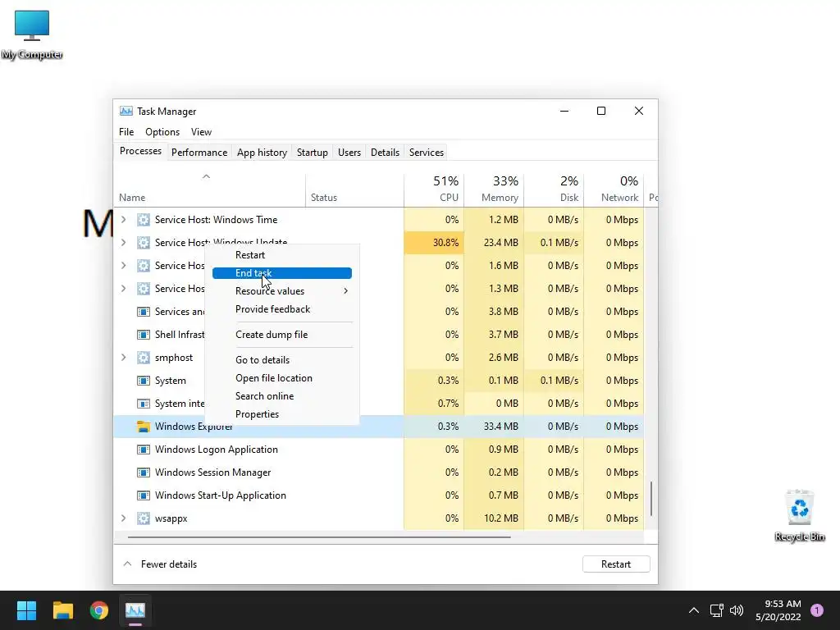Open the notification badge in the taskbar

click(817, 610)
